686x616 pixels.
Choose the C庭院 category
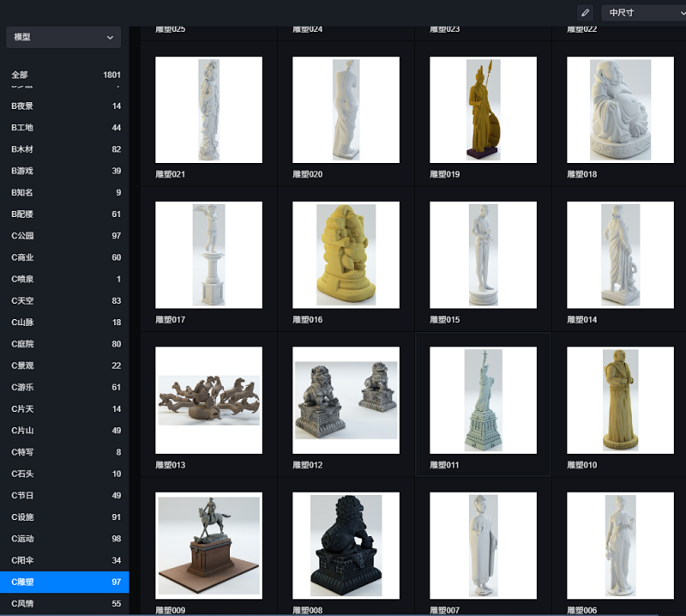click(x=65, y=344)
